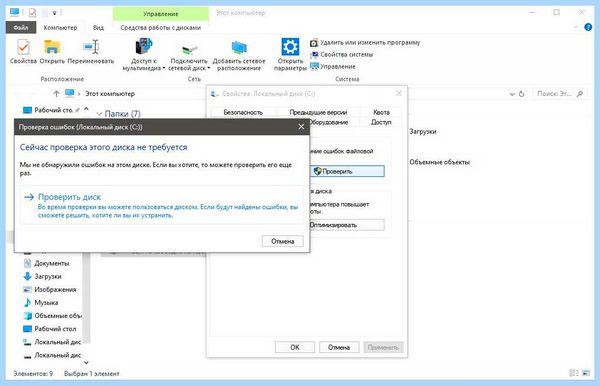Minimize the Explorer window

532,12
